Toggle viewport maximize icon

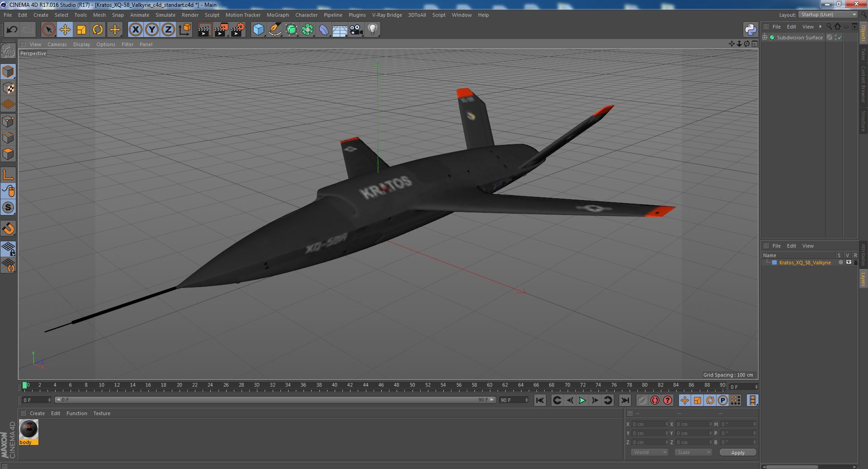(754, 44)
